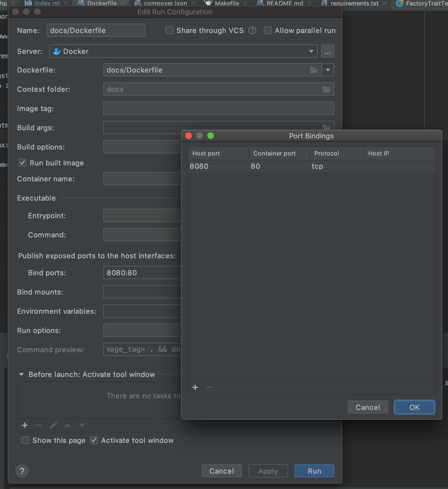448x489 pixels.
Task: Focus the Entrypoint input field
Action: (142, 215)
